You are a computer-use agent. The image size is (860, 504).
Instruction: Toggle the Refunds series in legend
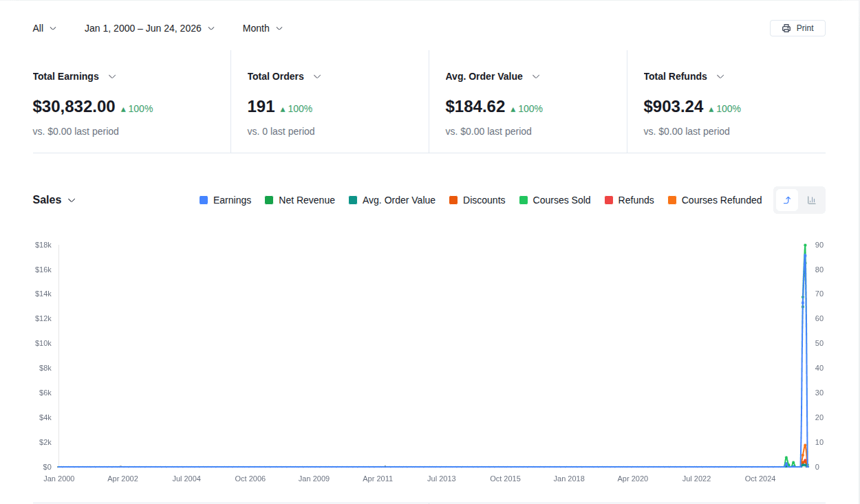point(629,200)
